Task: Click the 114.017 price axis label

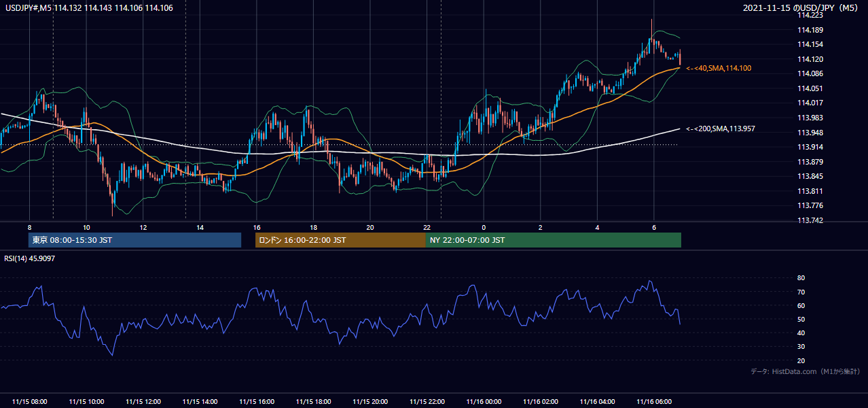Action: pos(810,103)
